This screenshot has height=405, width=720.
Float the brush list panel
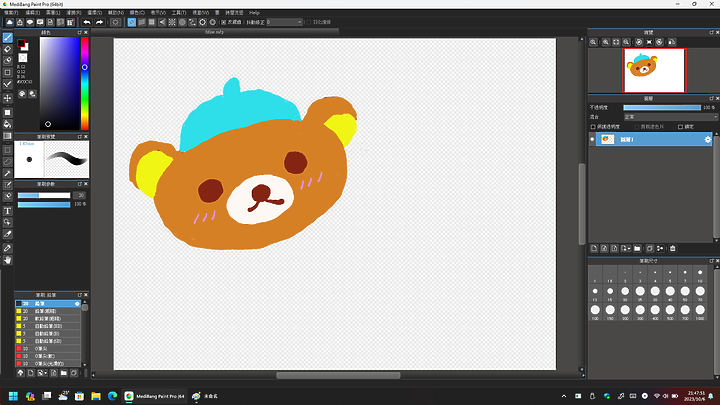pos(79,295)
